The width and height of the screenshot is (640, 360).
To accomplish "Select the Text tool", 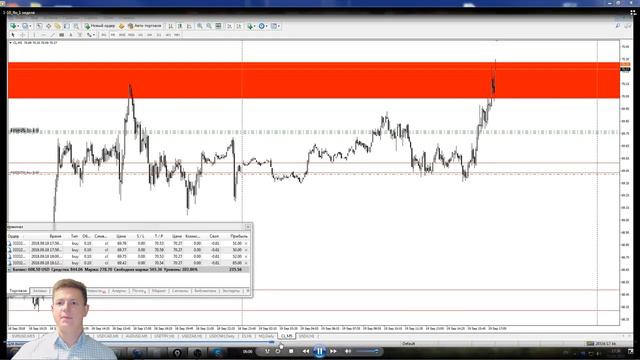I will [71, 35].
